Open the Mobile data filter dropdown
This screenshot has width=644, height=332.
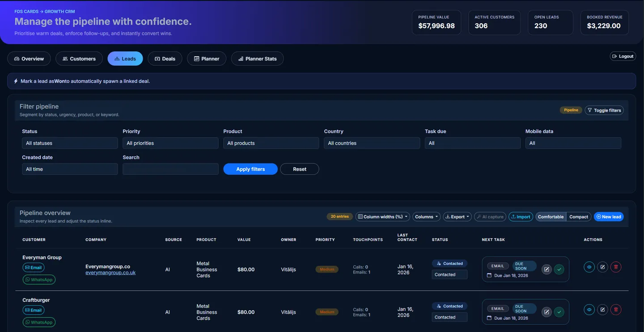coord(573,143)
